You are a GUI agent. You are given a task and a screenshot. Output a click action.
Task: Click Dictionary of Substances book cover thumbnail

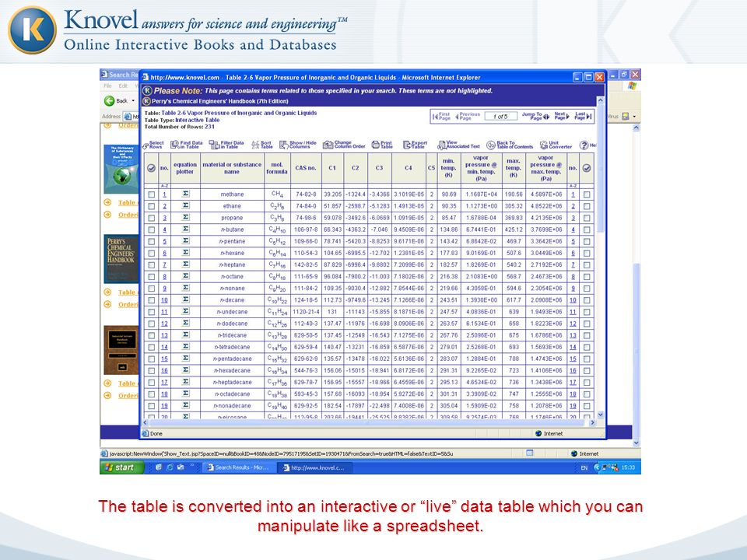pos(121,169)
